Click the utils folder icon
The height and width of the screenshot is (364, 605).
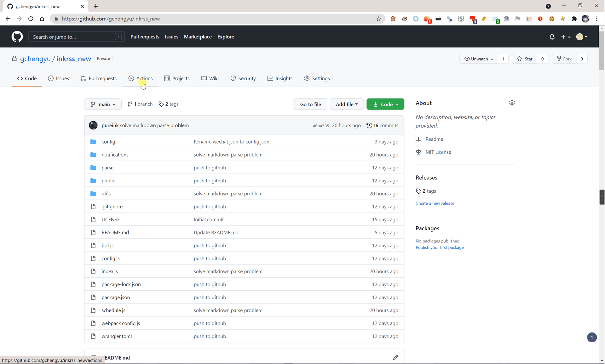(x=93, y=194)
